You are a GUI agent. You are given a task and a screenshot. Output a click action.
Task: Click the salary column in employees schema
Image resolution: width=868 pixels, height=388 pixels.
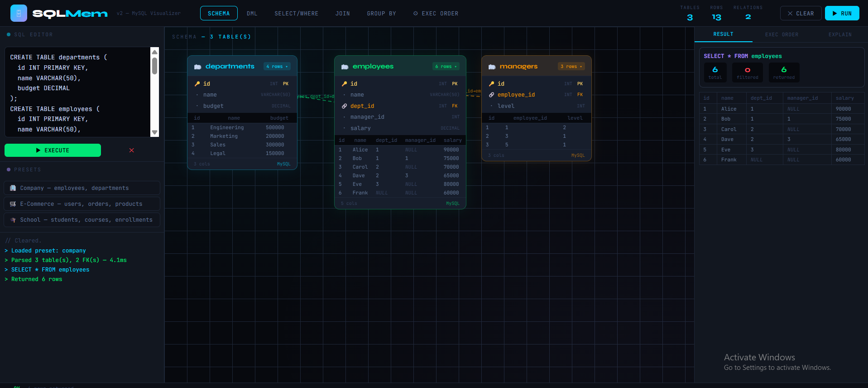(400, 128)
